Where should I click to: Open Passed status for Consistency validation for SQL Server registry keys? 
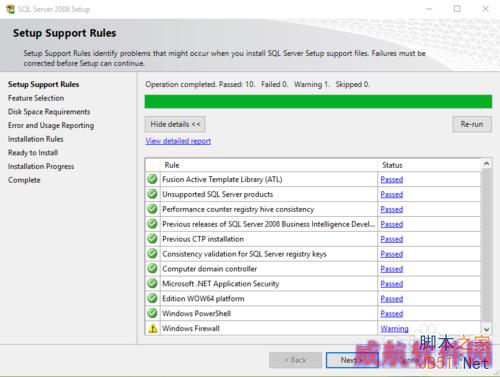click(392, 254)
